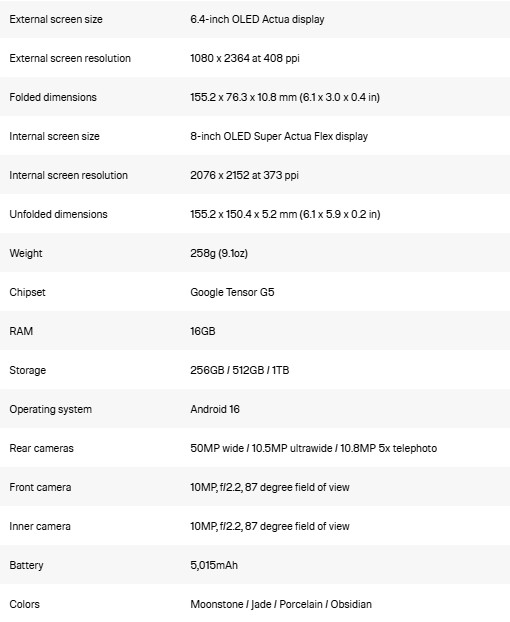Click the Folded dimensions label

pos(53,97)
